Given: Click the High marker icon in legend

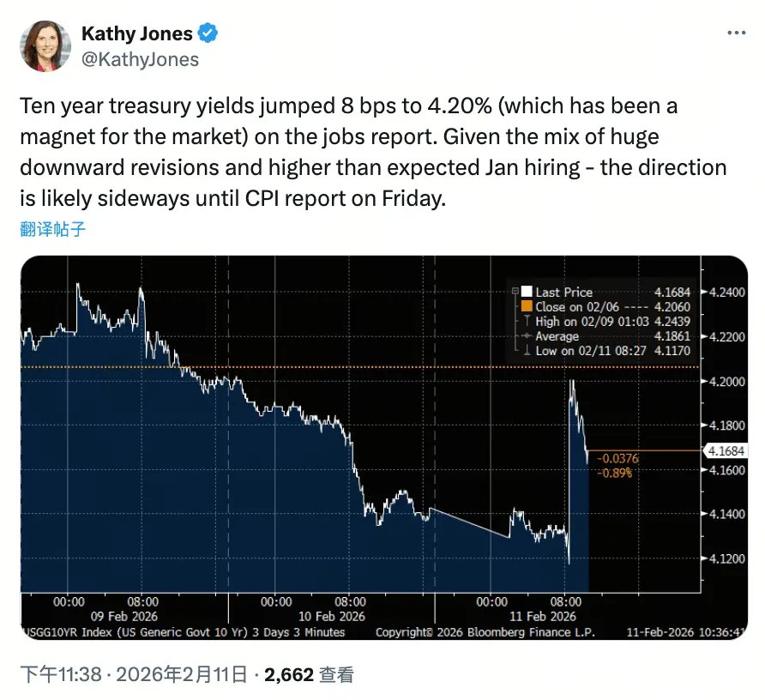Looking at the screenshot, I should tap(525, 322).
